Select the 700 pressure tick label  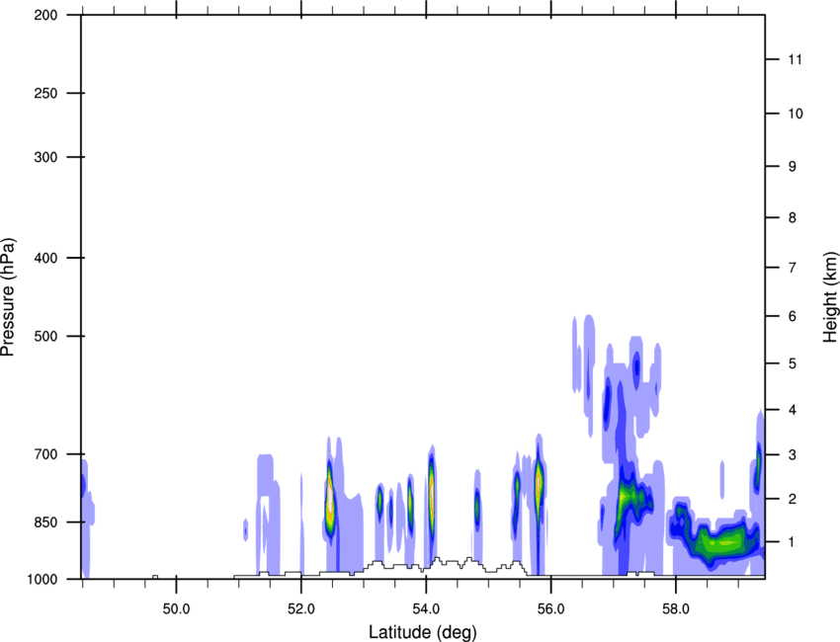pyautogui.click(x=46, y=454)
